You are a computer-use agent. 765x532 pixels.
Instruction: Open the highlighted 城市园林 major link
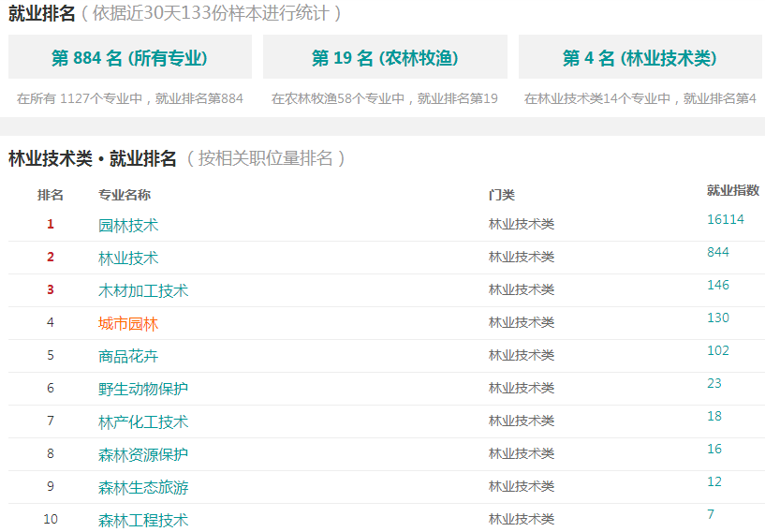pyautogui.click(x=128, y=323)
